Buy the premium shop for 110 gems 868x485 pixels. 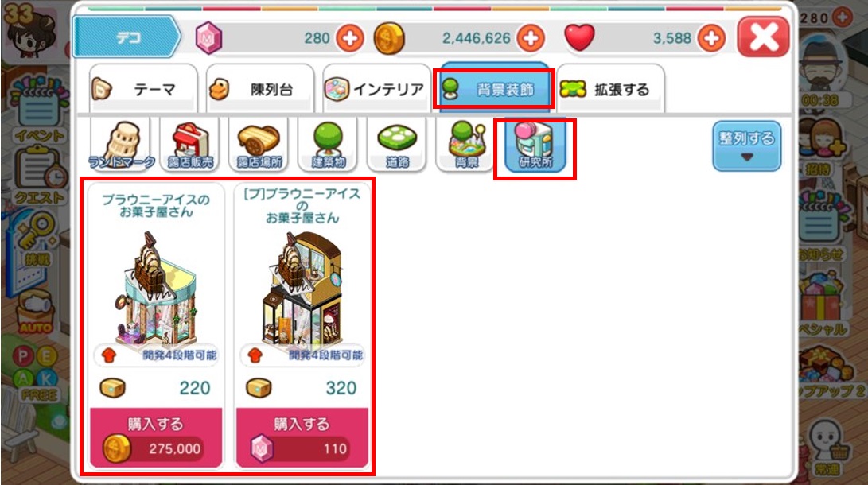[302, 437]
